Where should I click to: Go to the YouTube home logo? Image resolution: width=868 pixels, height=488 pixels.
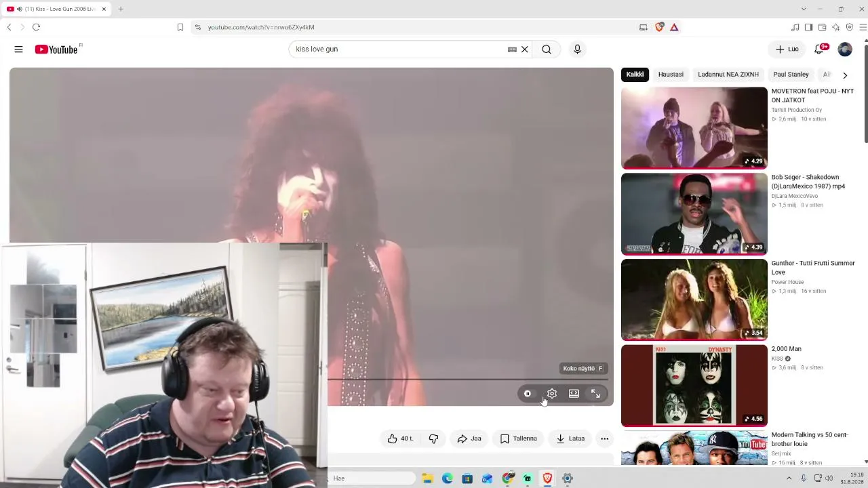[x=57, y=49]
